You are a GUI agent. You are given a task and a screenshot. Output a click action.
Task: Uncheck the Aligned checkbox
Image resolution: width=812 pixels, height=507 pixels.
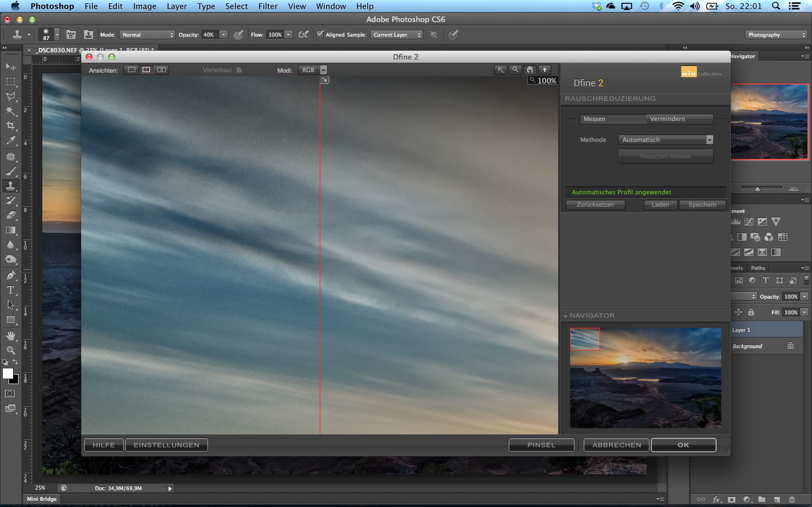[x=320, y=34]
